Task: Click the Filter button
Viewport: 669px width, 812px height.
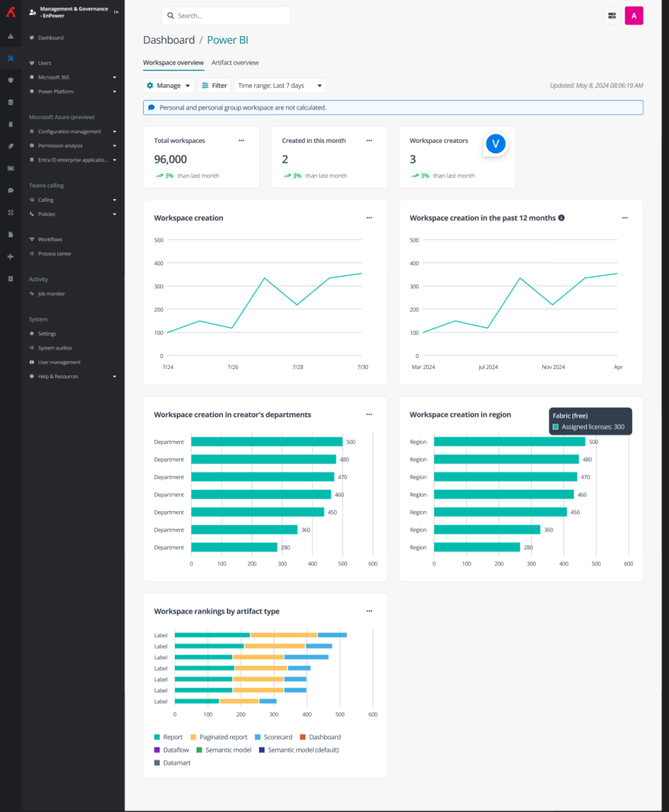Action: 215,86
